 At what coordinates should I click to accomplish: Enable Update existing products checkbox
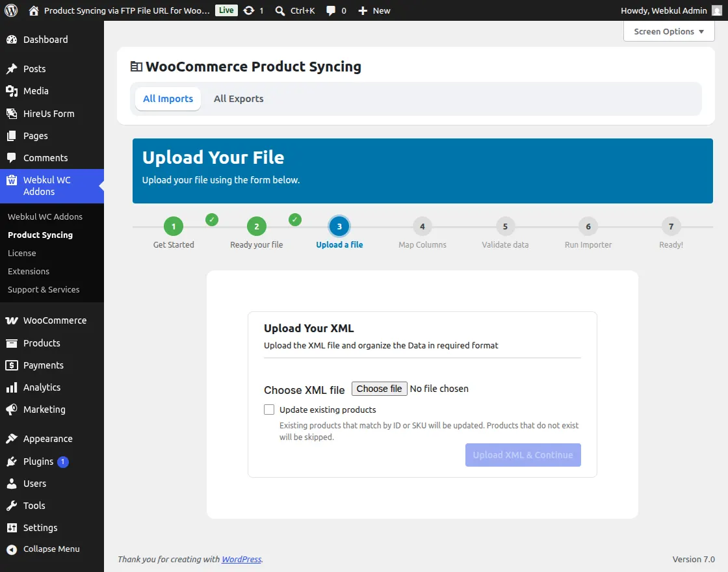269,409
